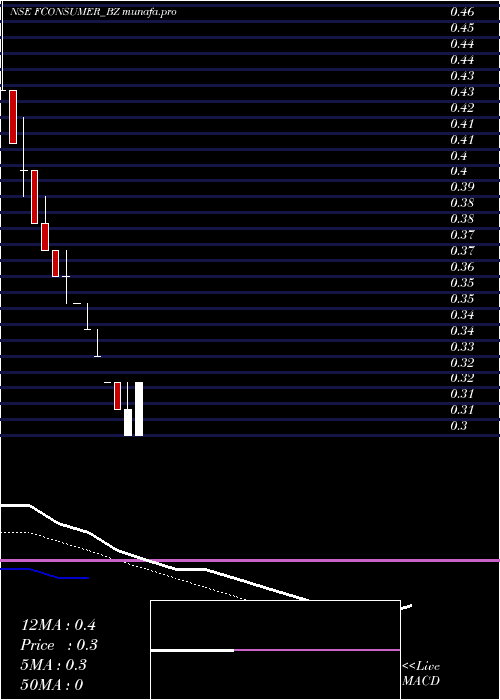The height and width of the screenshot is (700, 500).
Task: Select the first red candlestick near 0.42
Action: point(13,117)
